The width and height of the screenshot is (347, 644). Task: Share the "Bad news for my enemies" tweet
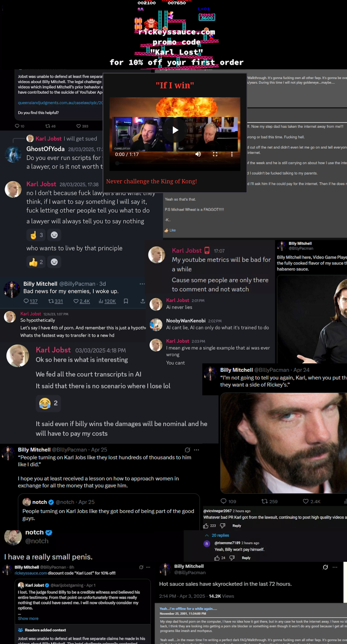click(143, 301)
